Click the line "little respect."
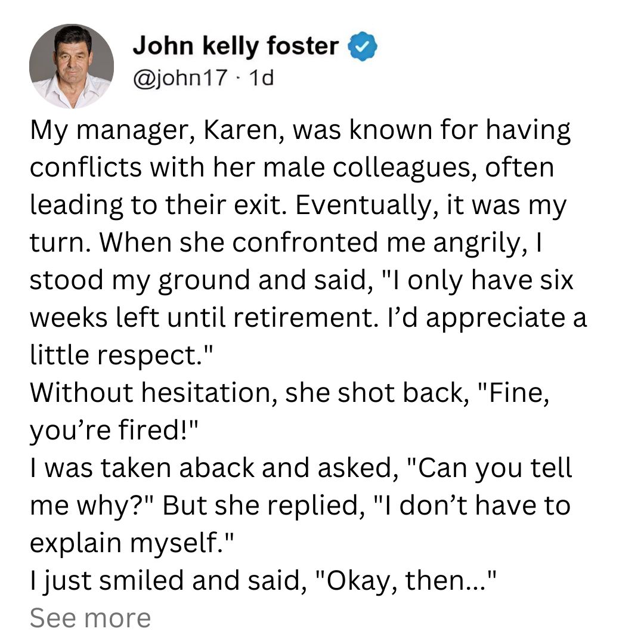The image size is (644, 644). (122, 355)
